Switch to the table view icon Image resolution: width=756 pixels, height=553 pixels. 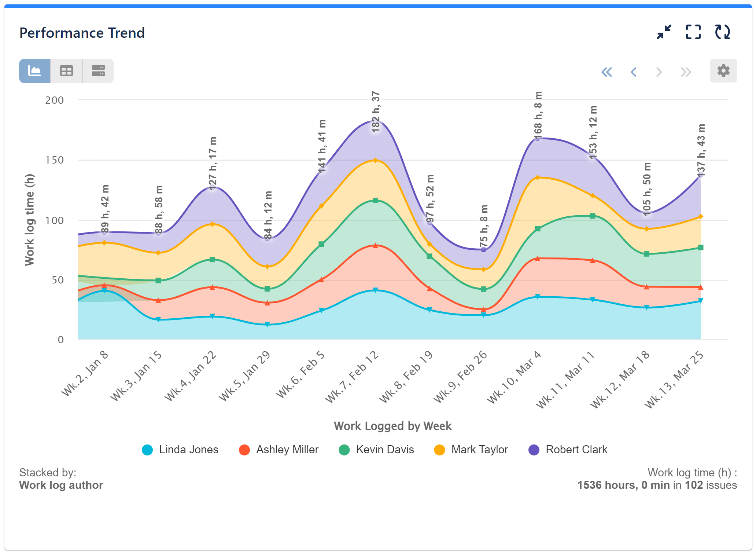pos(66,70)
